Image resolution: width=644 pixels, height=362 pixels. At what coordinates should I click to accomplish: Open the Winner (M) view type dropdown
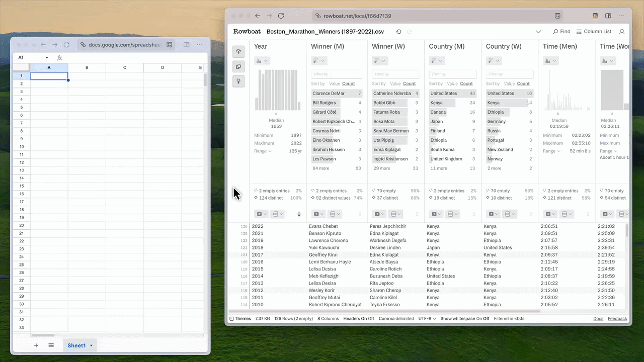coord(319,61)
